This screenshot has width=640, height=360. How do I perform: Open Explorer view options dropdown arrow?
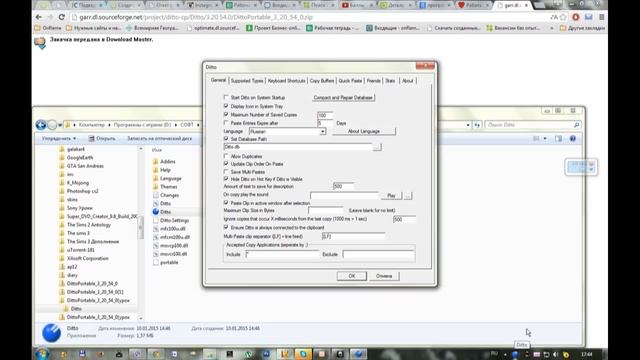545,139
